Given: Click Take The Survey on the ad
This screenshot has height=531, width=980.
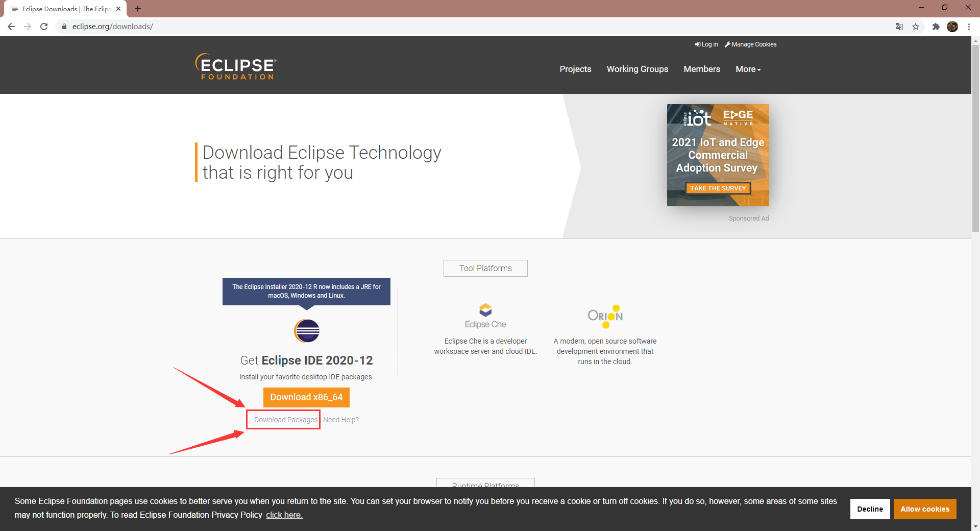Looking at the screenshot, I should click(718, 188).
